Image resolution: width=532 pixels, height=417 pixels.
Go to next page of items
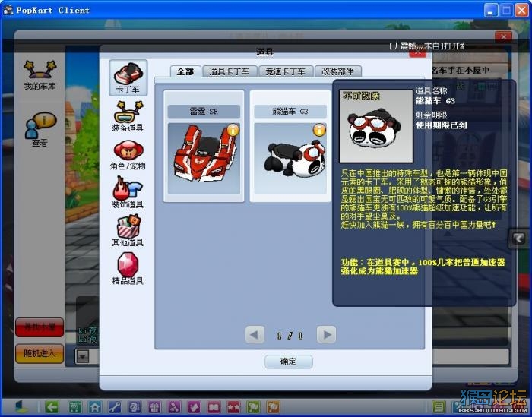coord(326,335)
